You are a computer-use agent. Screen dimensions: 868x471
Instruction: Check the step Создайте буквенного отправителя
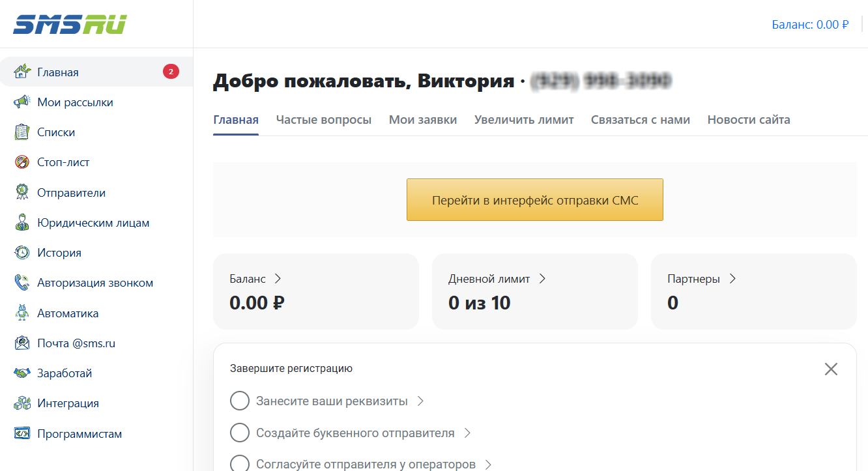240,432
